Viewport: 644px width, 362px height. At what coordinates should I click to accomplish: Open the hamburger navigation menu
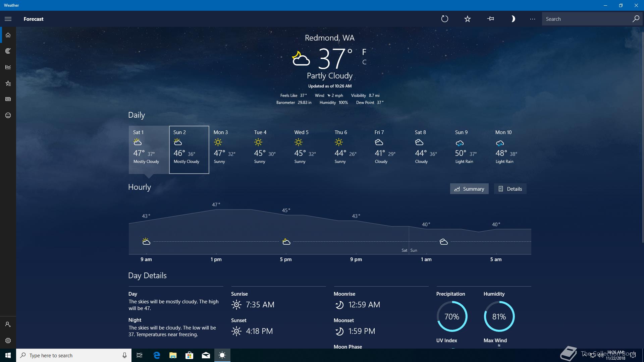(x=8, y=19)
